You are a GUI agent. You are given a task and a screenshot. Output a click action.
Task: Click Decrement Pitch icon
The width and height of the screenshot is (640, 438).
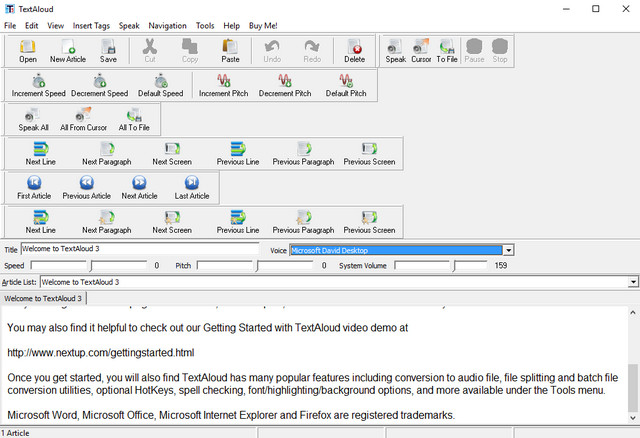pos(284,85)
